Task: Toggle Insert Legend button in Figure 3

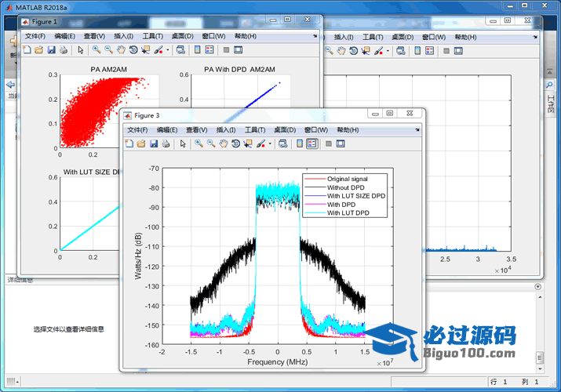Action: 312,143
